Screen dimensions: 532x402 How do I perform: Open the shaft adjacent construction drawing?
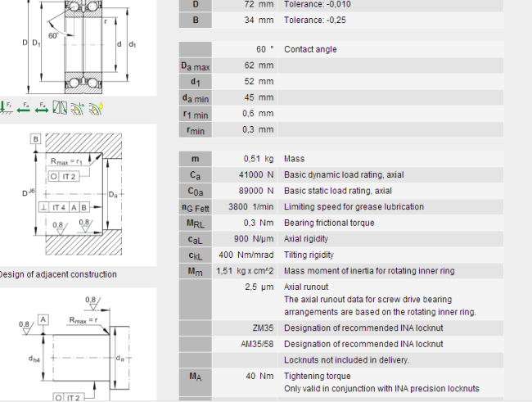coord(78,352)
